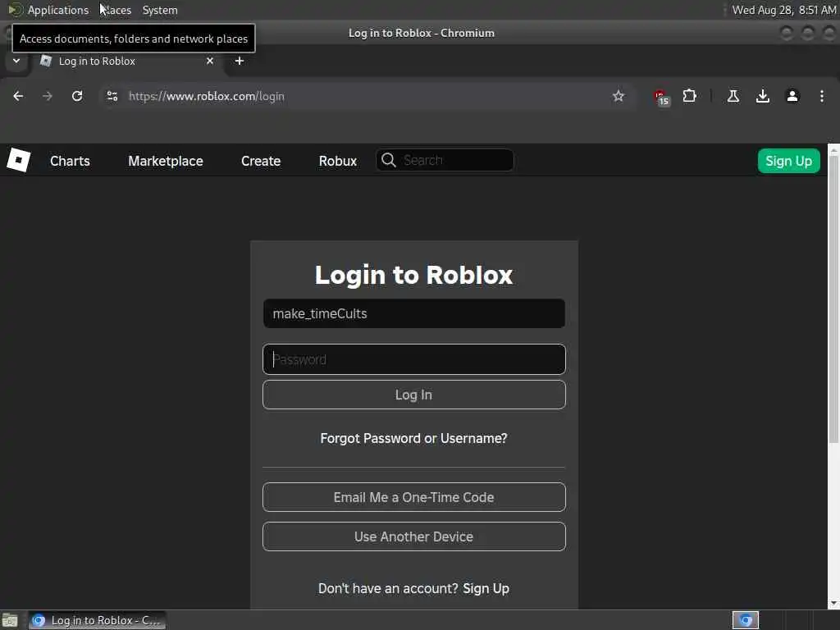Open site information icon in address bar
This screenshot has height=630, width=840.
112,96
